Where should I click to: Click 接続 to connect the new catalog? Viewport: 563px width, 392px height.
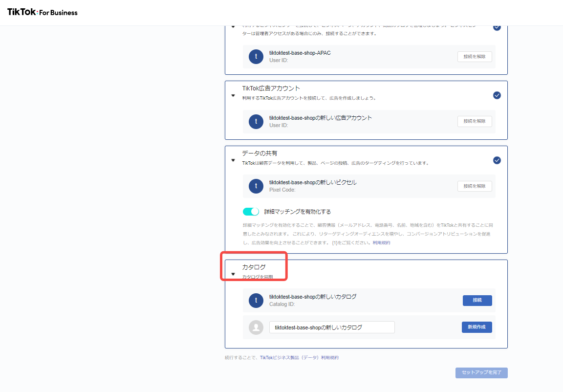(477, 300)
